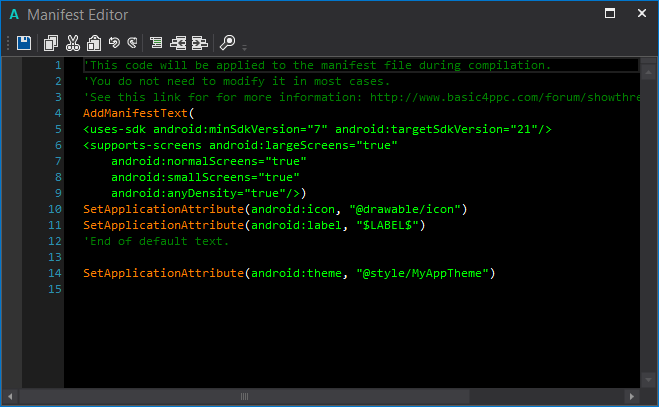Close the Manifest Editor window
659x407 pixels.
point(639,13)
